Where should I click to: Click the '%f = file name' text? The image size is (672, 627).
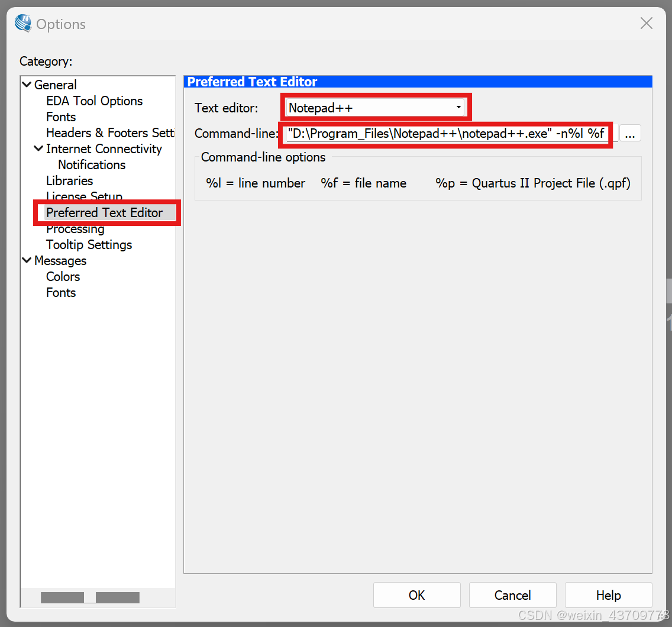(x=363, y=183)
